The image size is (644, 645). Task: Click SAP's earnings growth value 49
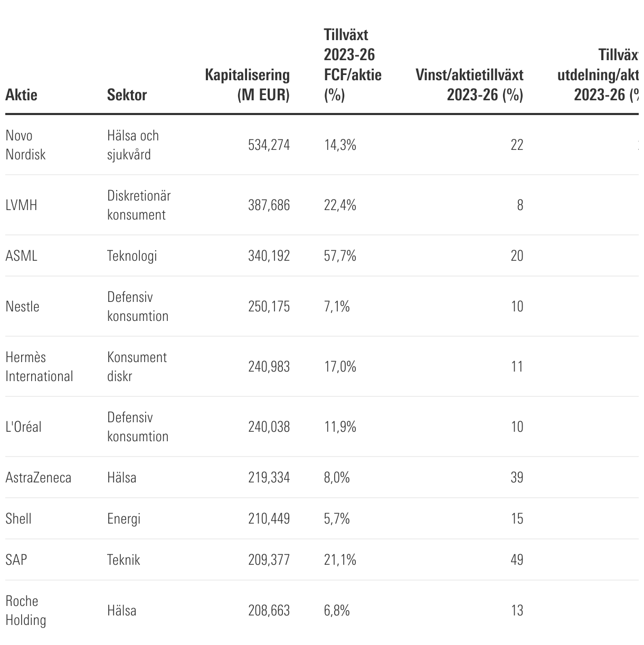point(517,559)
